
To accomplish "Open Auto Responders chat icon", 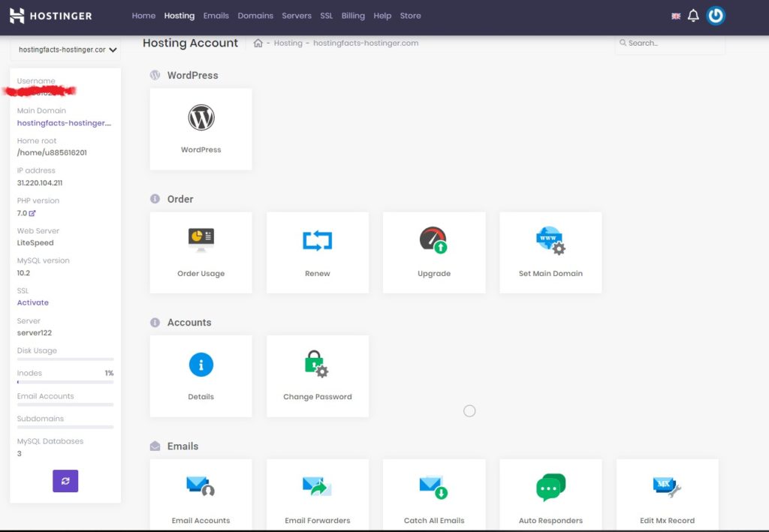I will [550, 487].
